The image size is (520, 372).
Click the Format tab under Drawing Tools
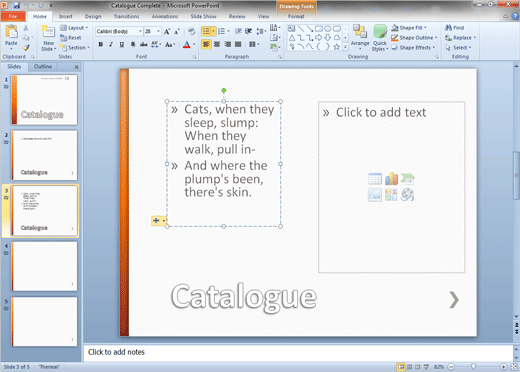(296, 16)
